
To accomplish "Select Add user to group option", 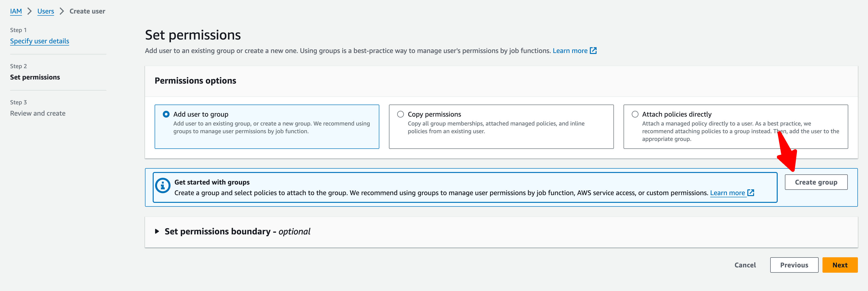I will (166, 114).
